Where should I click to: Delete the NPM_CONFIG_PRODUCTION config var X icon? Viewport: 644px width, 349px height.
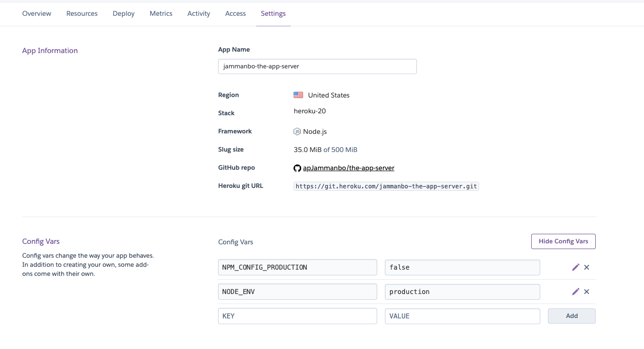(x=587, y=267)
